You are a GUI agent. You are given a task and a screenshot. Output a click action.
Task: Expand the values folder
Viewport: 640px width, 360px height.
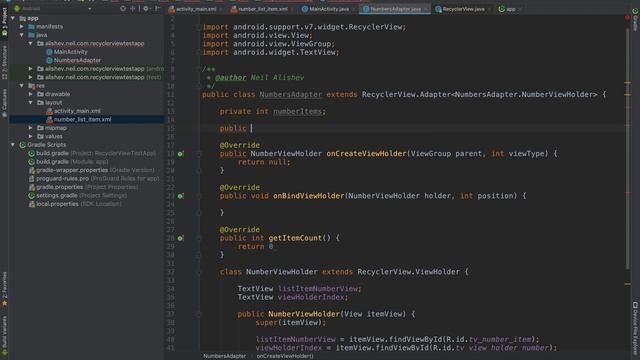31,136
